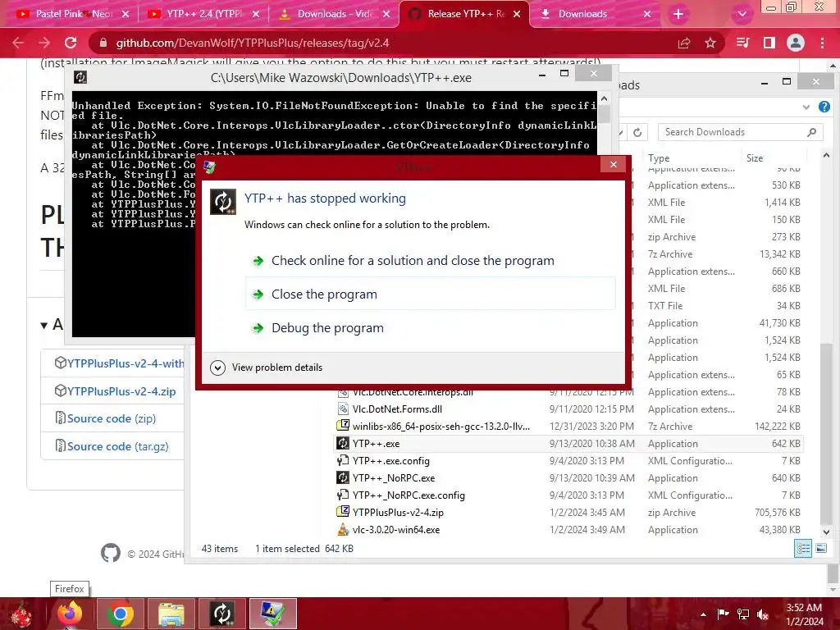
Task: Collapse the Assets disclosure triangle
Action: [x=44, y=325]
